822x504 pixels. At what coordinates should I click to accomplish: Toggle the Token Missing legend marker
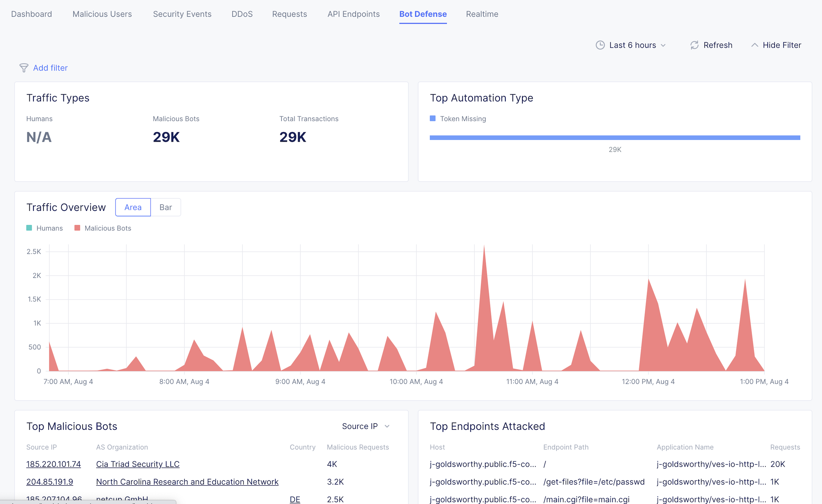433,119
